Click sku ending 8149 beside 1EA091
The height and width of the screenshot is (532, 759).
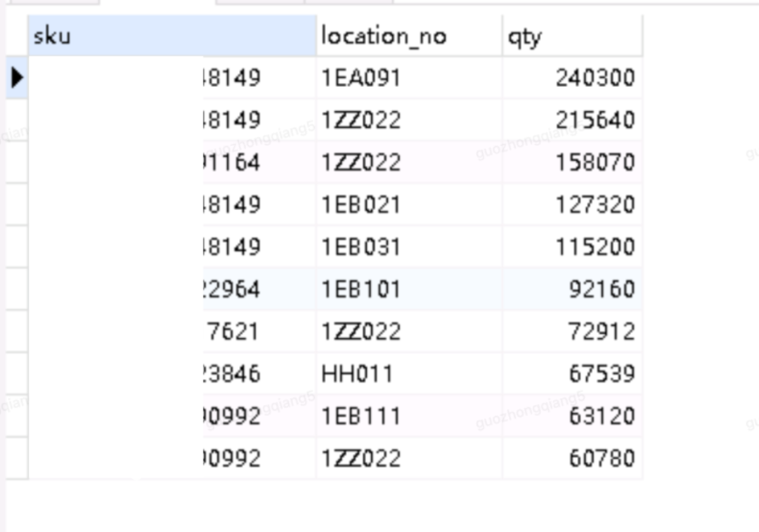233,78
